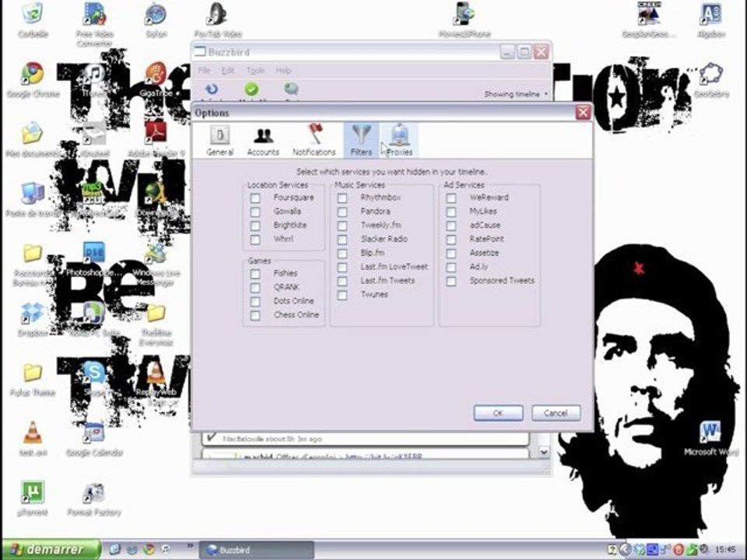
Task: Confirm options with the OK button
Action: coord(498,413)
